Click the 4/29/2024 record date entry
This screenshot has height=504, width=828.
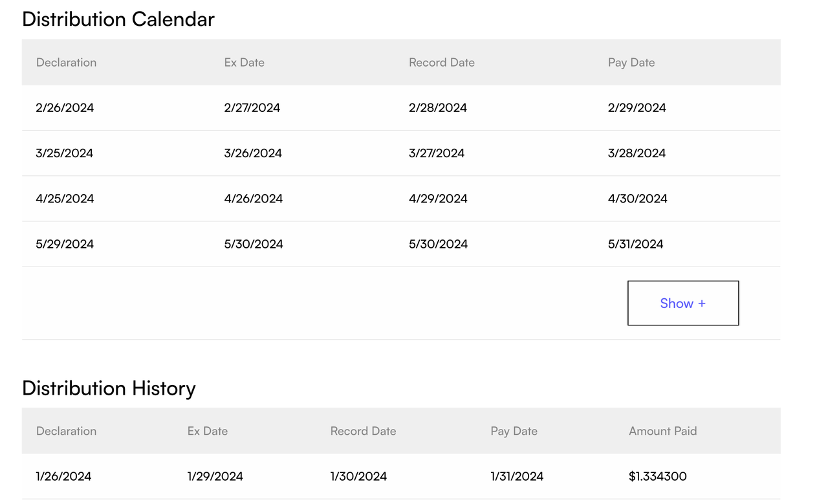438,199
